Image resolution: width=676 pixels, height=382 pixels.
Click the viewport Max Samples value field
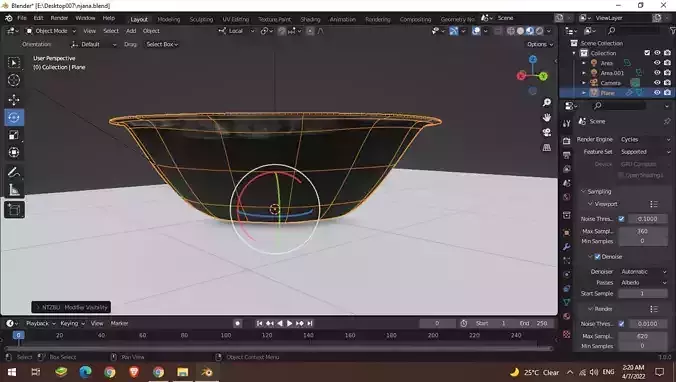coord(642,231)
